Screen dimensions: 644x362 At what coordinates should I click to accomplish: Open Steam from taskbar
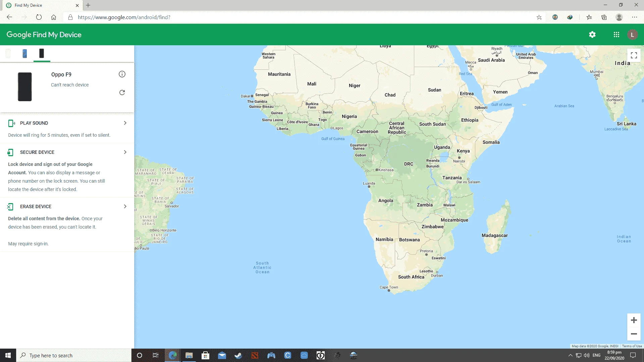[x=238, y=355]
